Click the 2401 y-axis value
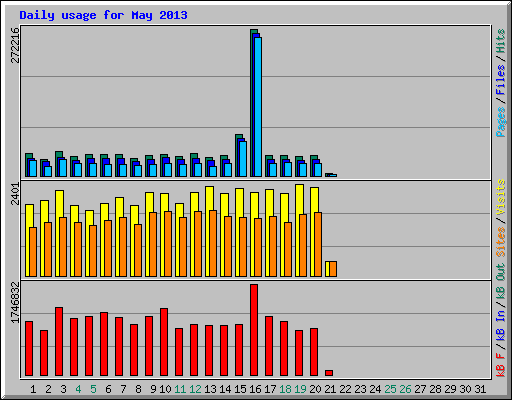Viewport: 512px width, 400px height. pyautogui.click(x=15, y=194)
